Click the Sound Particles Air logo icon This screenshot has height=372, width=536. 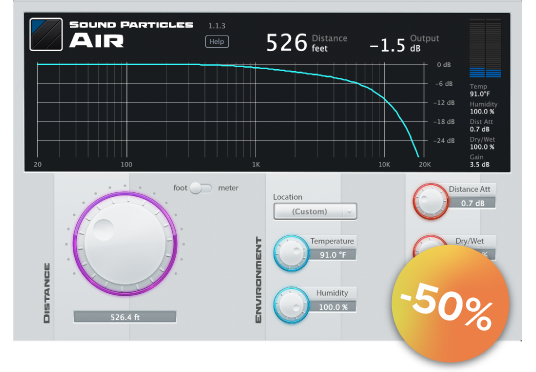[x=46, y=35]
